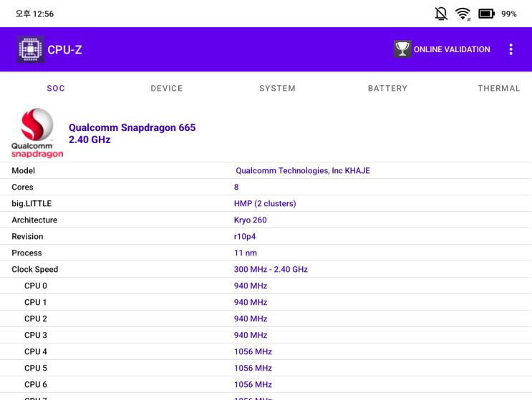Open the three-dot overflow menu
The height and width of the screenshot is (400, 532).
coord(511,49)
